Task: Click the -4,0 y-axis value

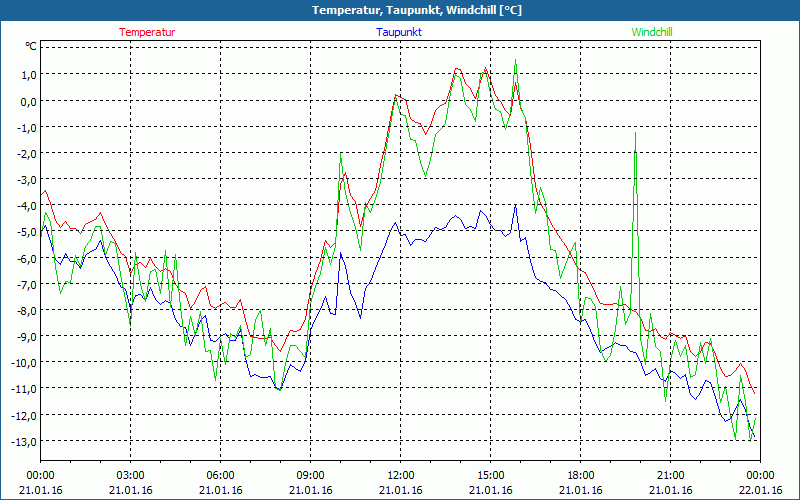Action: click(28, 206)
